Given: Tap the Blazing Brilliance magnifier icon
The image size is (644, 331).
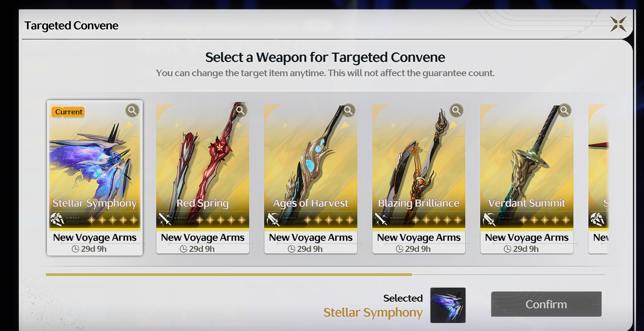Looking at the screenshot, I should pos(456,111).
